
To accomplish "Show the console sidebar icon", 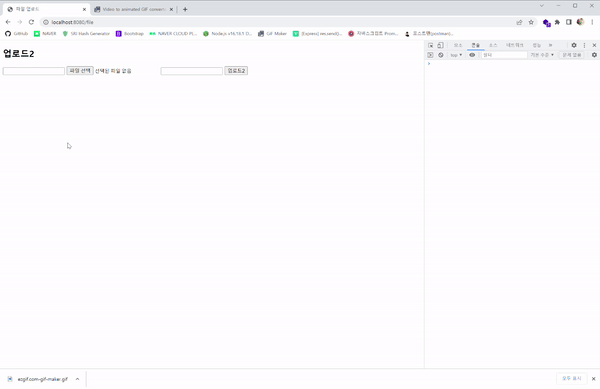I will tap(430, 55).
